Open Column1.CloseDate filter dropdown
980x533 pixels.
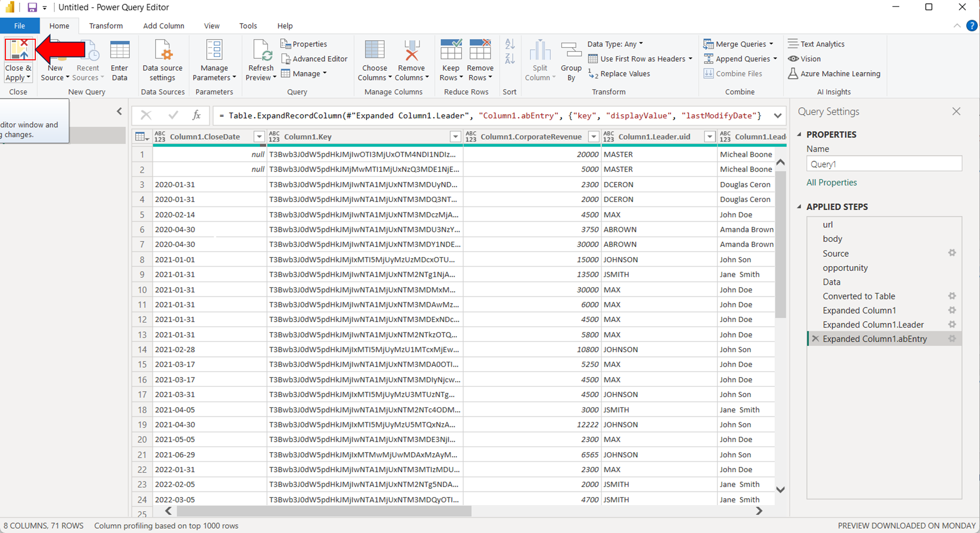tap(259, 137)
